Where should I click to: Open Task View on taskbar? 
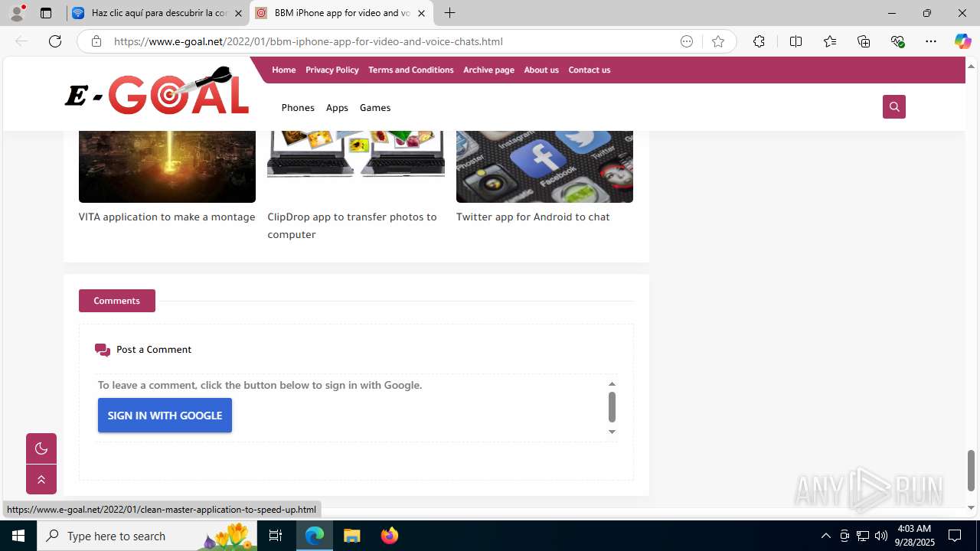(276, 536)
